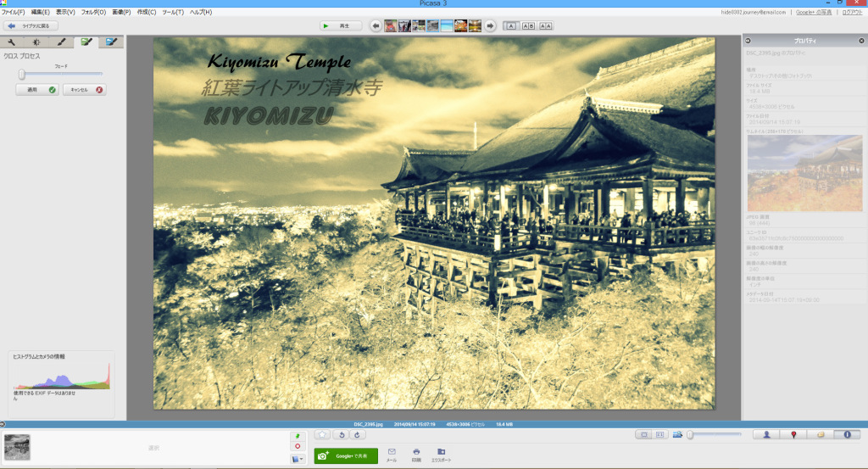Rotate photo counterclockwise

pyautogui.click(x=340, y=435)
